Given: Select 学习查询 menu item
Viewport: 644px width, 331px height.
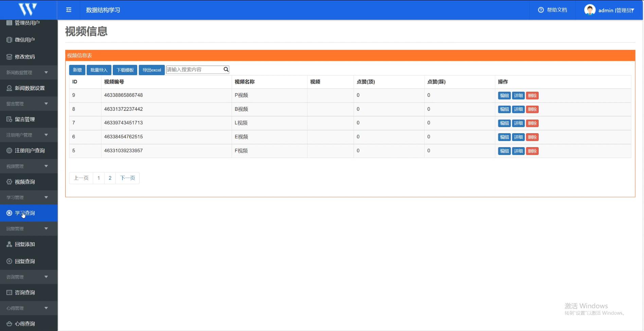Looking at the screenshot, I should click(x=29, y=213).
